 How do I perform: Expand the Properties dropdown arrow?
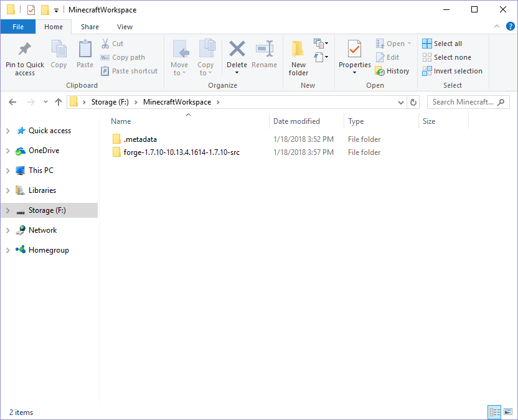354,73
